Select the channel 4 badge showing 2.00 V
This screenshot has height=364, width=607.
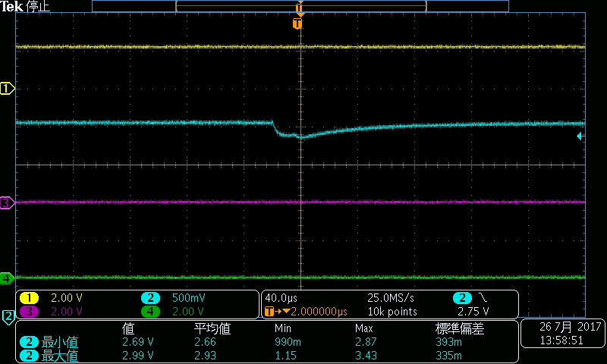click(150, 312)
